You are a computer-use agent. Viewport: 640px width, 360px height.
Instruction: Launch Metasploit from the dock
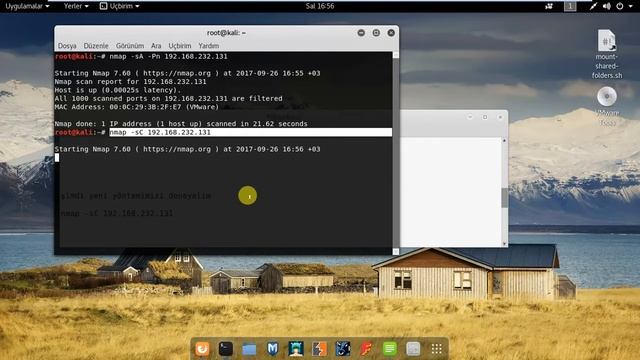click(273, 349)
